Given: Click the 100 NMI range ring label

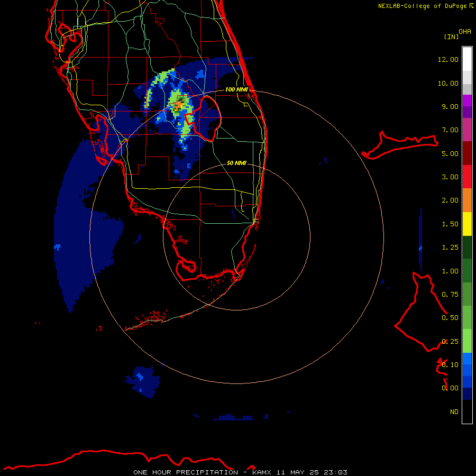Looking at the screenshot, I should point(236,89).
